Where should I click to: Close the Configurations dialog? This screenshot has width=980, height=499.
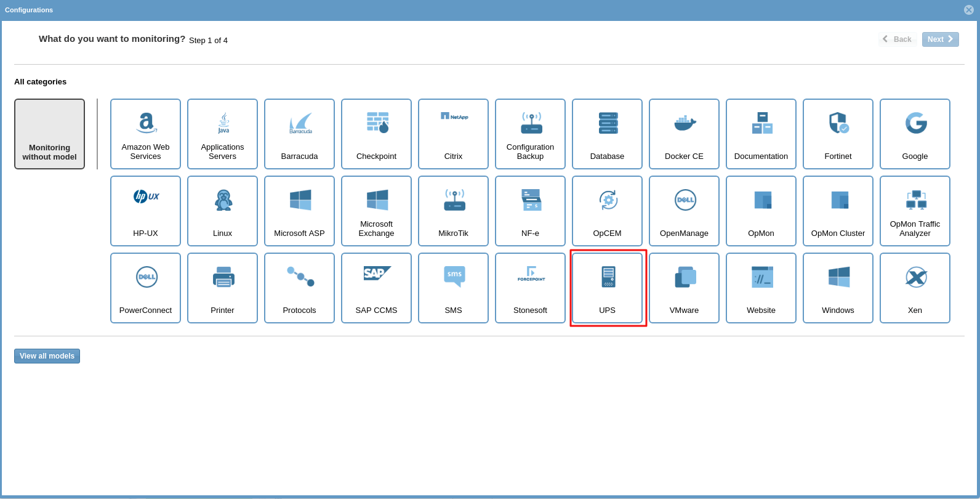(x=968, y=10)
